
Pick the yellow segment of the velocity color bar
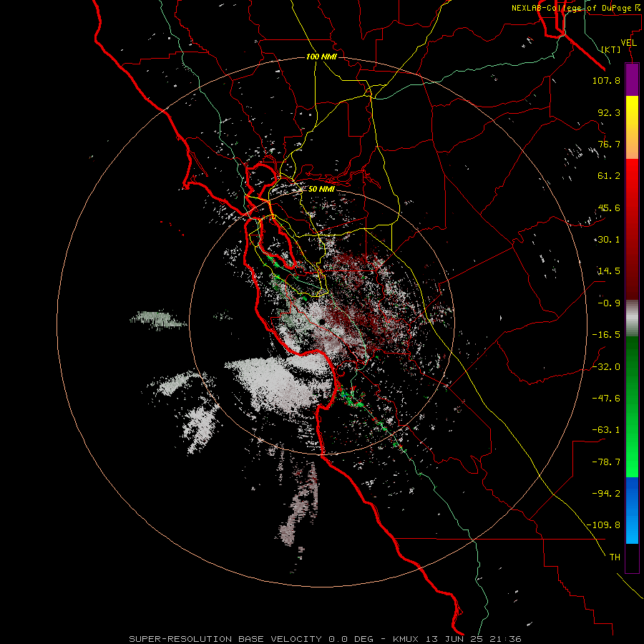point(632,111)
